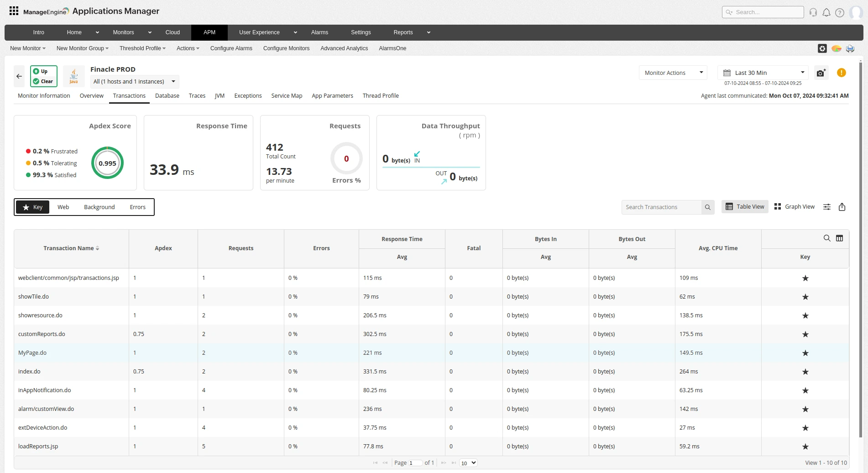Image resolution: width=868 pixels, height=473 pixels.
Task: Open the customReports.do transaction link
Action: point(42,334)
